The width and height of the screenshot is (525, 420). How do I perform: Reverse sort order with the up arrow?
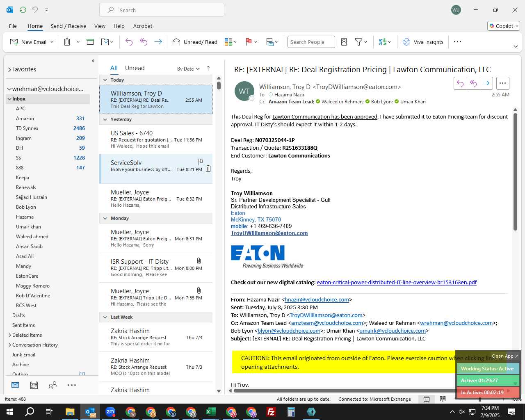point(208,68)
